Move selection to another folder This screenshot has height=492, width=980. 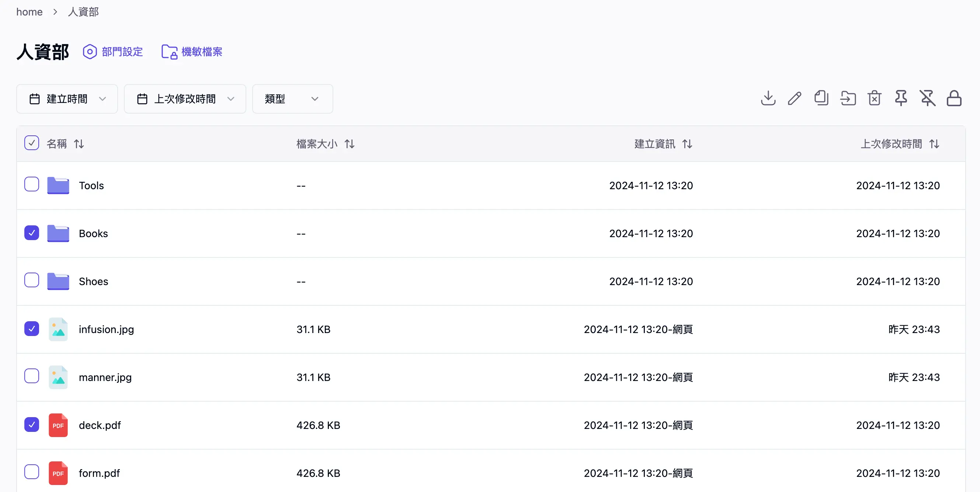tap(848, 98)
